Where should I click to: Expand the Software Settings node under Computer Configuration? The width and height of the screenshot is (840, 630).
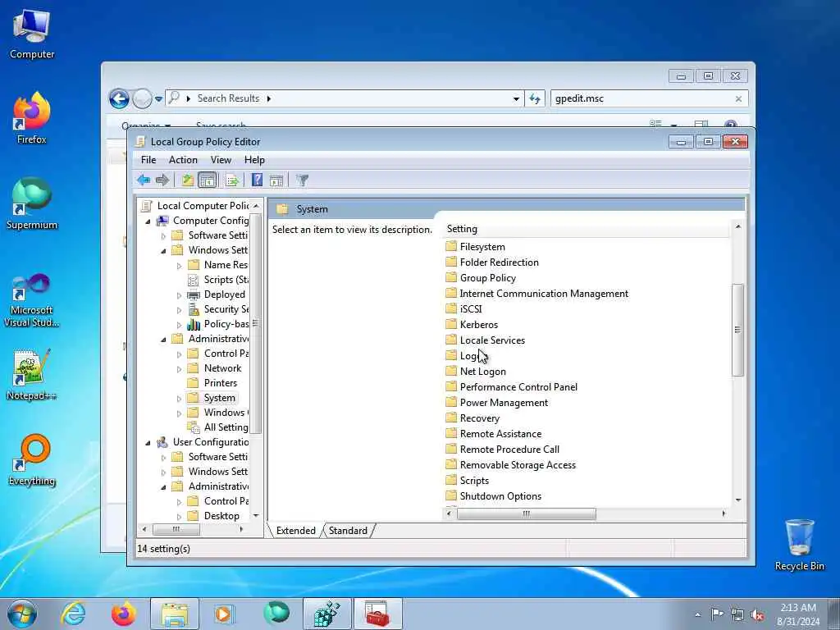click(163, 235)
